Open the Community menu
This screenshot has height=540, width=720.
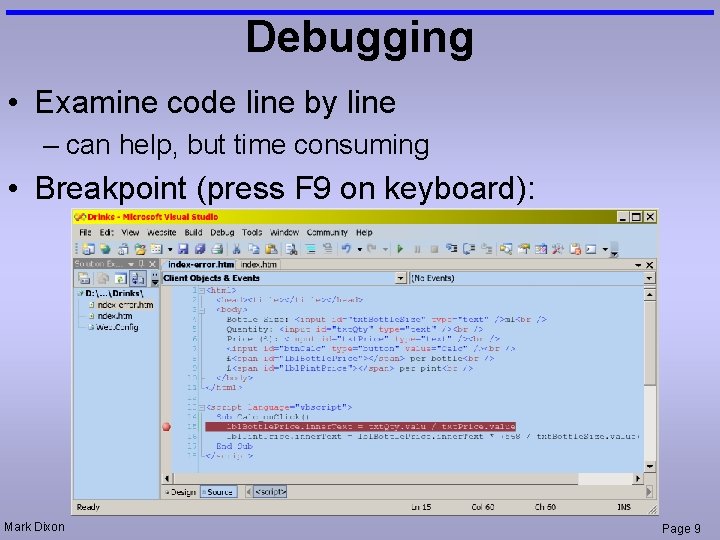point(327,232)
